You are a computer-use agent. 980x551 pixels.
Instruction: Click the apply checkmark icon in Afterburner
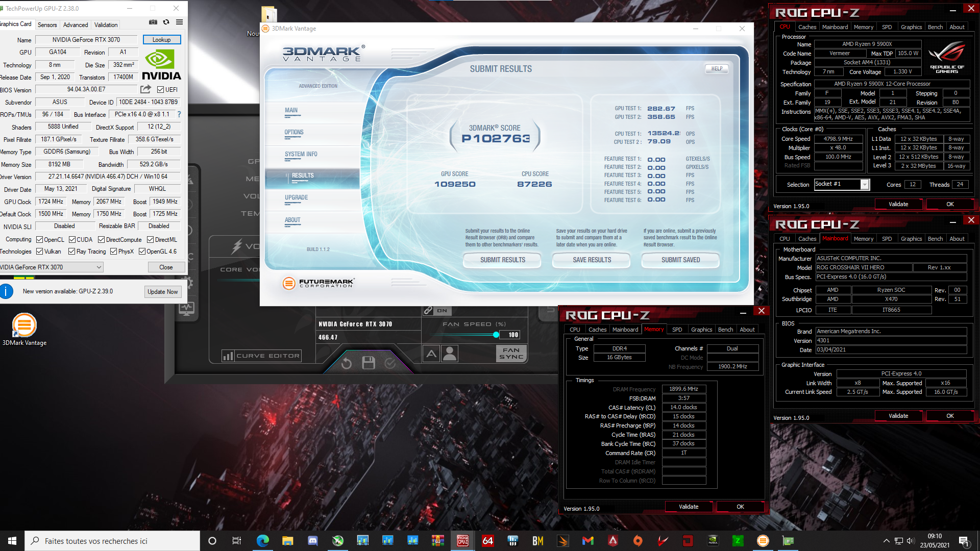390,363
